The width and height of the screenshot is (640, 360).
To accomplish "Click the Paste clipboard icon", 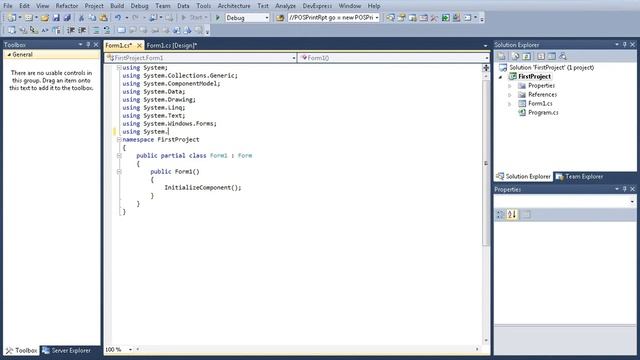I will pos(103,18).
